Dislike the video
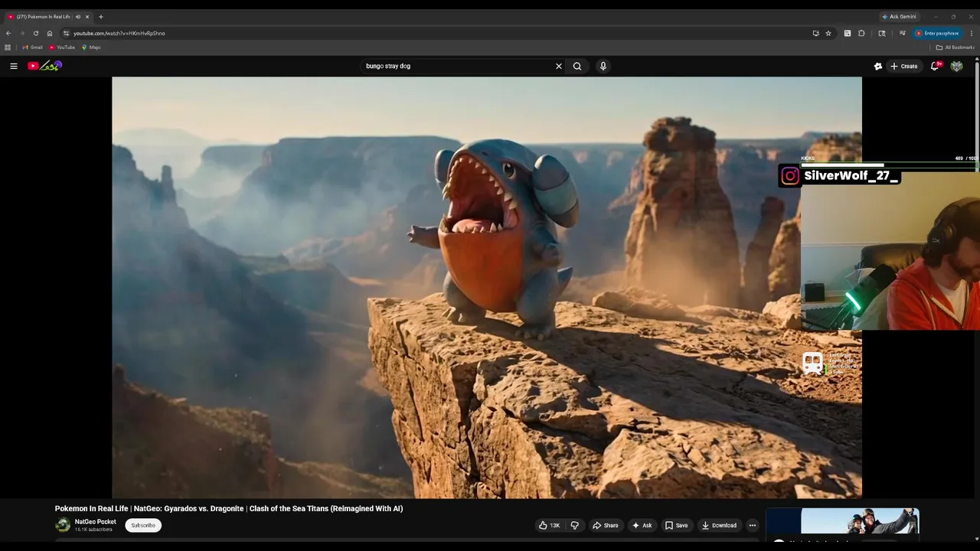Viewport: 980px width, 551px height. click(x=574, y=525)
